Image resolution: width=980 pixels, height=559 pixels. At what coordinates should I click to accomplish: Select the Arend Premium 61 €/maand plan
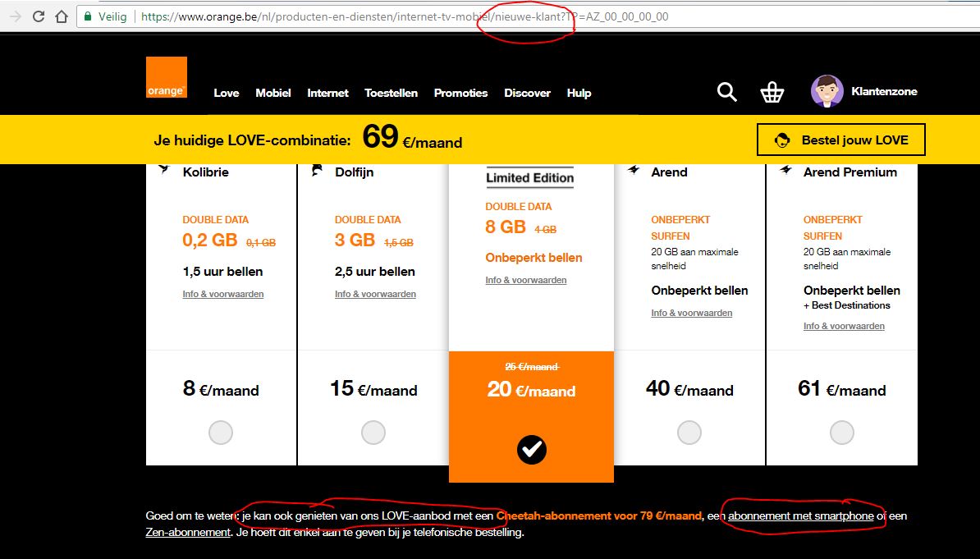[842, 433]
